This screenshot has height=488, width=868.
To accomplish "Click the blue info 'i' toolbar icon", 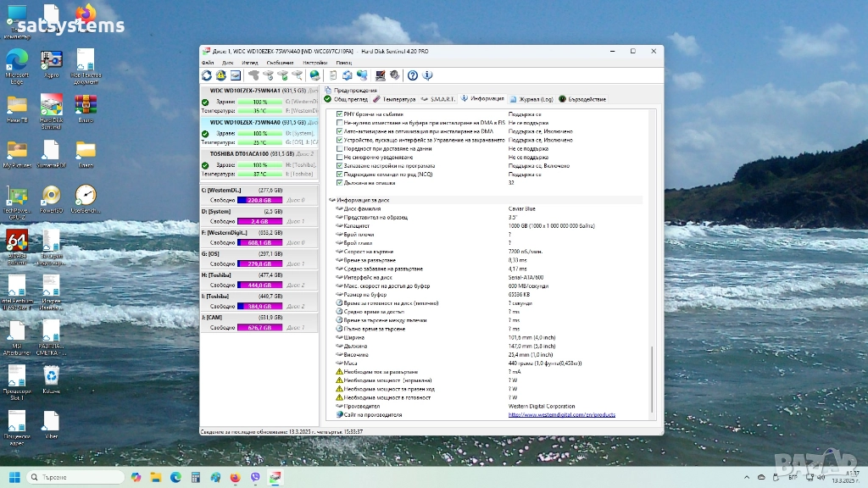I will tap(427, 75).
